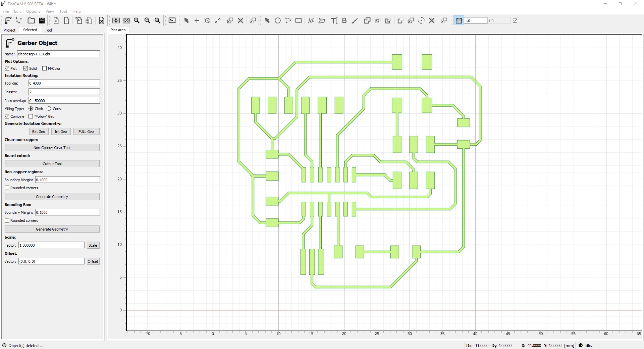
Task: Enable the "Follow" Geo checkbox
Action: 31,116
